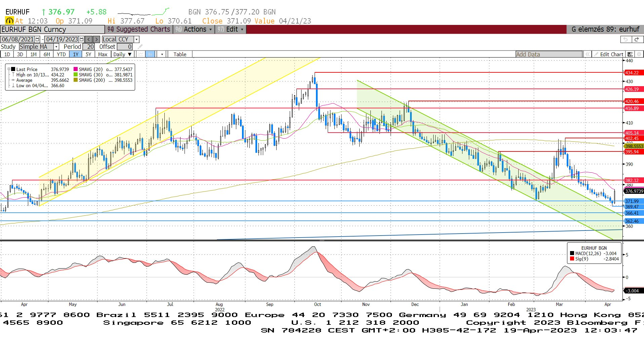644x349 pixels.
Task: Open the Daily periodicity dropdown
Action: tap(123, 54)
